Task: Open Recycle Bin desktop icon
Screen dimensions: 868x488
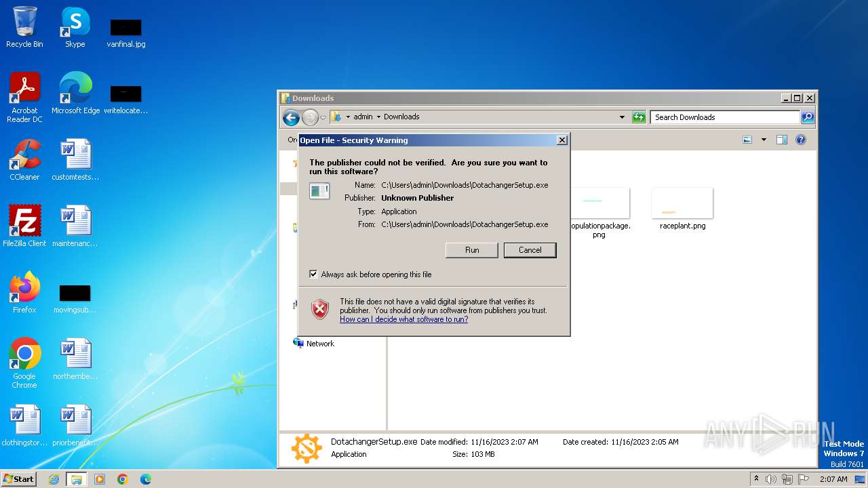Action: pos(24,27)
